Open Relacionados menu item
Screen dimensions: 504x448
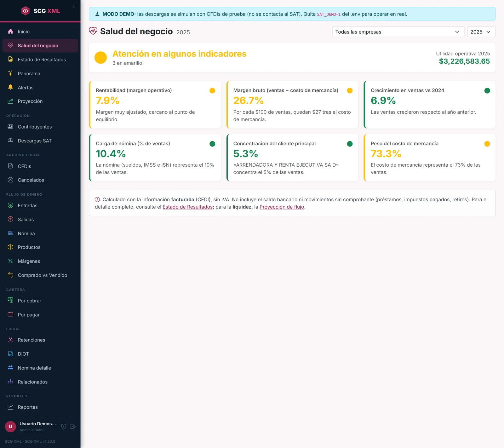coord(40,382)
